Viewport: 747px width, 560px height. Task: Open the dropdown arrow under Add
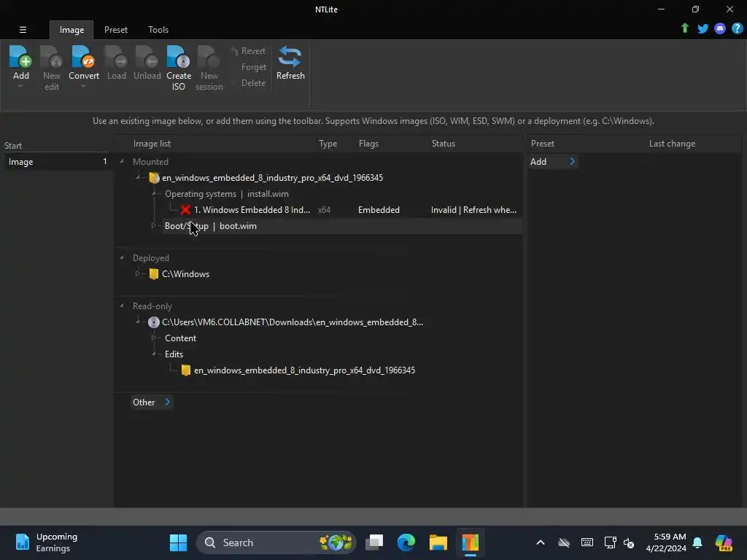[20, 86]
